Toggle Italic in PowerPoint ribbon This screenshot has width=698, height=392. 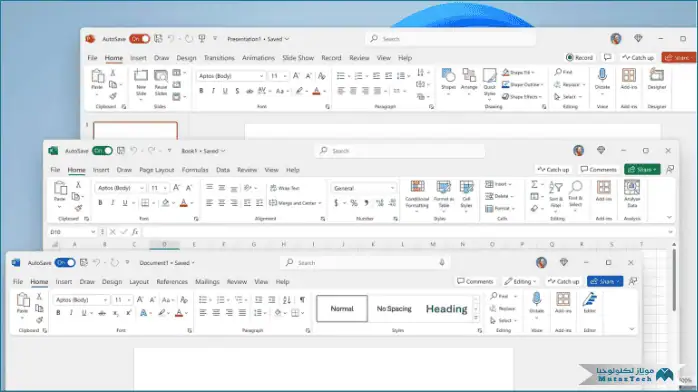(x=213, y=91)
